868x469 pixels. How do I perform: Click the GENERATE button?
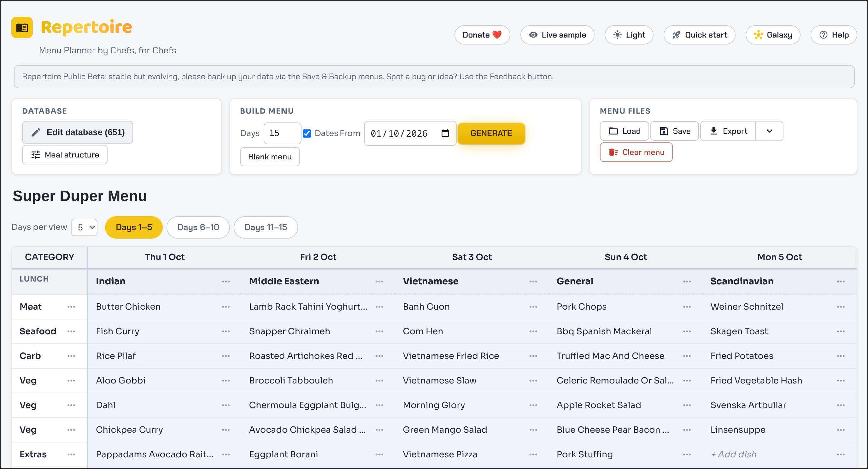[x=491, y=134]
